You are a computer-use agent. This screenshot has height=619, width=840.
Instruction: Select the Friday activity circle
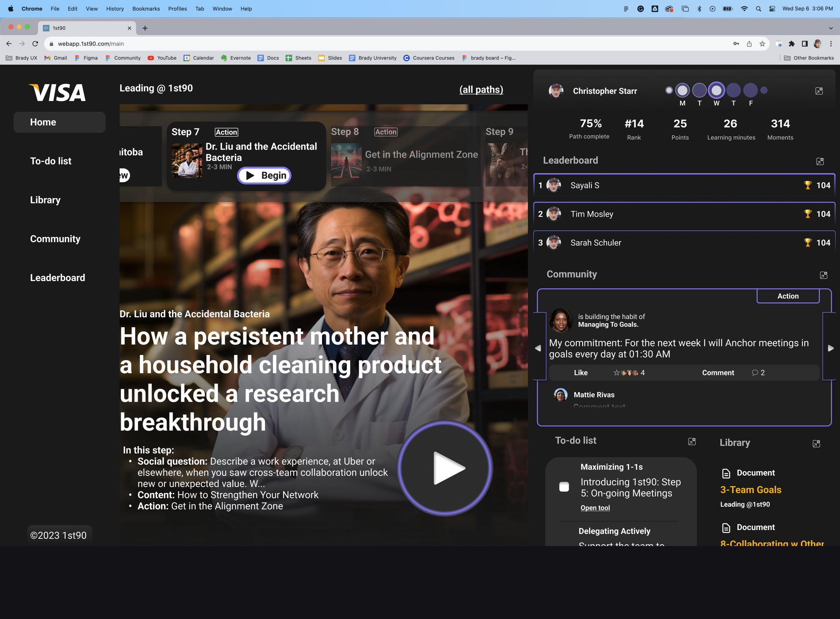[x=750, y=90]
